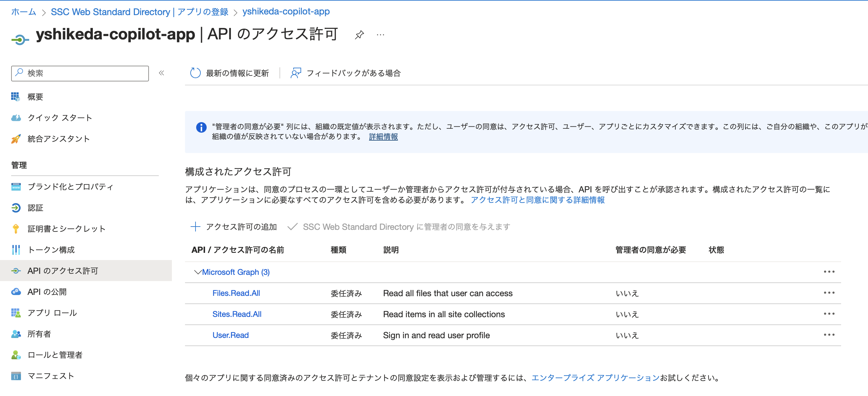The height and width of the screenshot is (396, 868).
Task: Select クイック スタート in the sidebar
Action: click(59, 118)
